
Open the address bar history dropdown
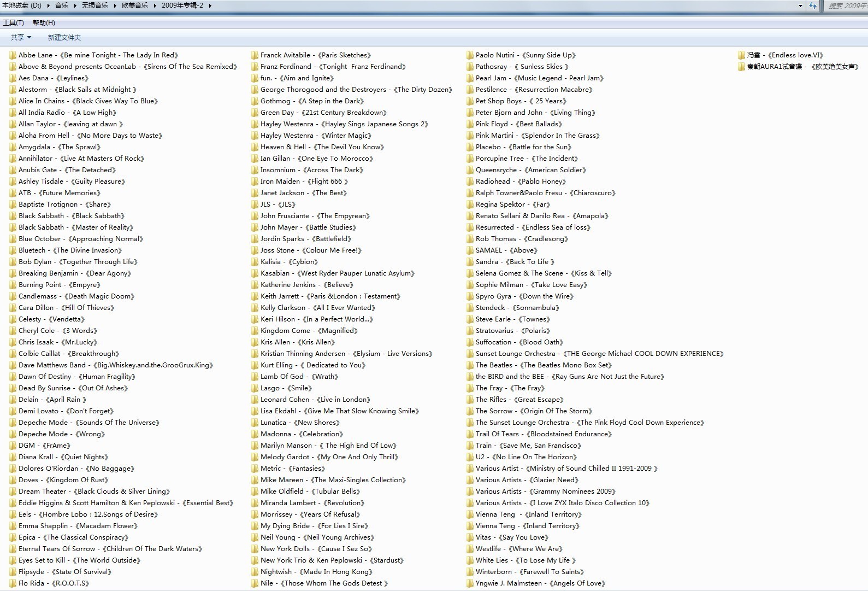tap(800, 6)
